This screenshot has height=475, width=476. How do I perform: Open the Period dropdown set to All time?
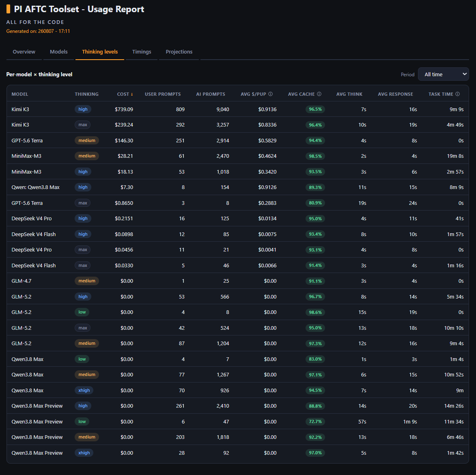(x=443, y=74)
